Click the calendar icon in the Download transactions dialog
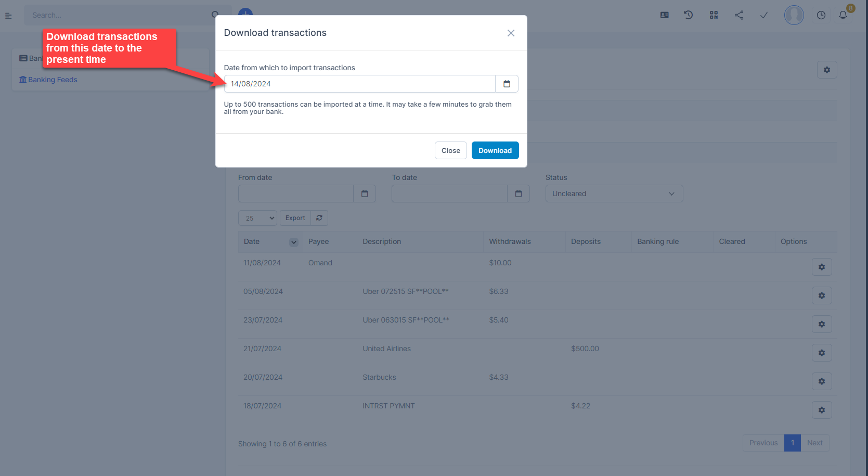Viewport: 868px width, 476px height. click(x=507, y=84)
